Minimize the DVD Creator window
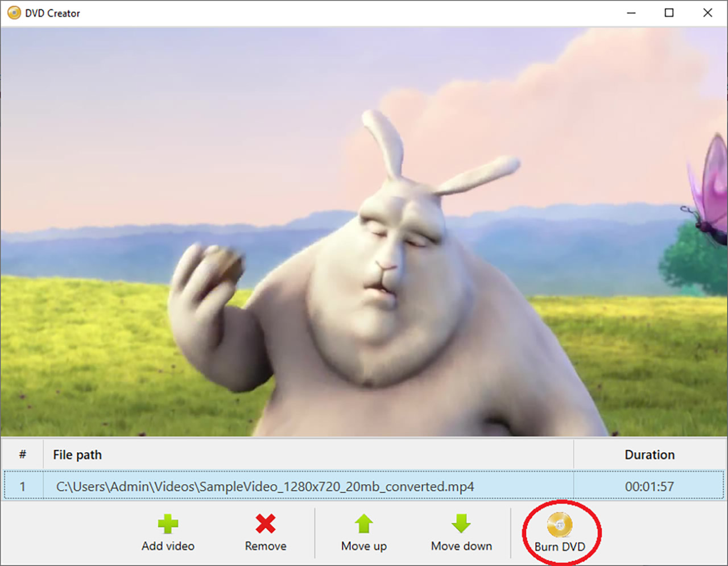The width and height of the screenshot is (728, 566). point(631,13)
